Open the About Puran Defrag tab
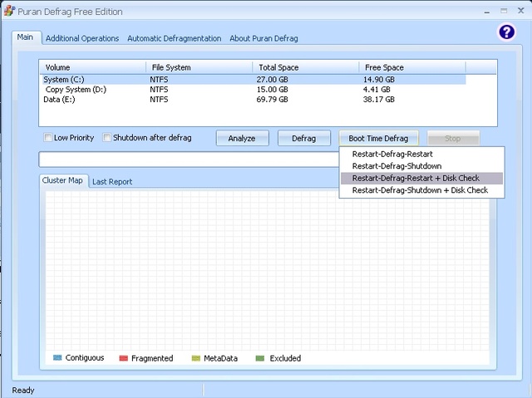 pos(264,38)
